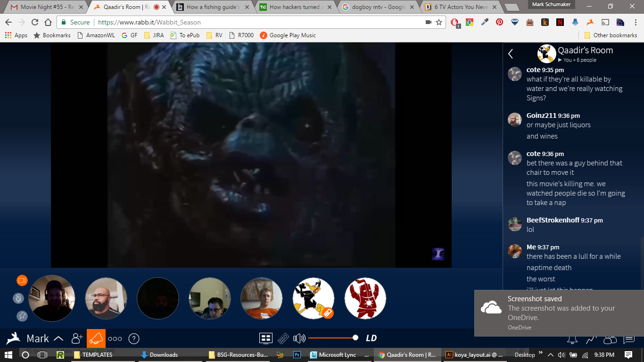Open the eyedropper color picker extension
The width and height of the screenshot is (644, 362).
pos(484,22)
